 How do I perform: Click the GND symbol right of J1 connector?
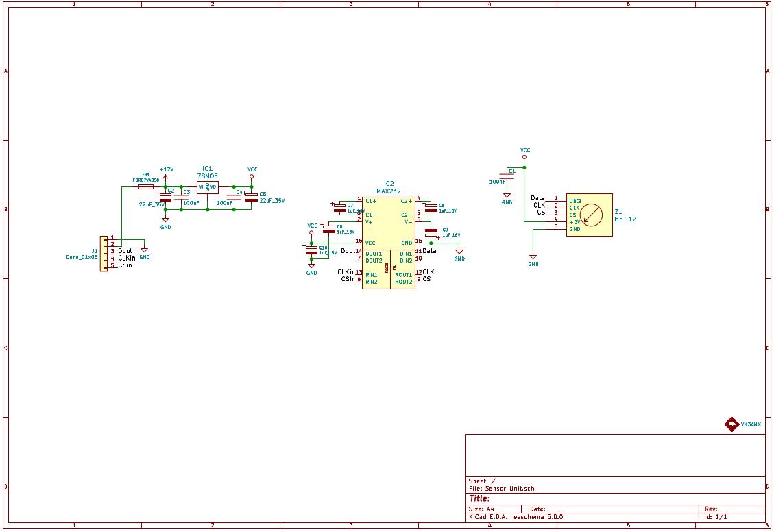coord(145,252)
